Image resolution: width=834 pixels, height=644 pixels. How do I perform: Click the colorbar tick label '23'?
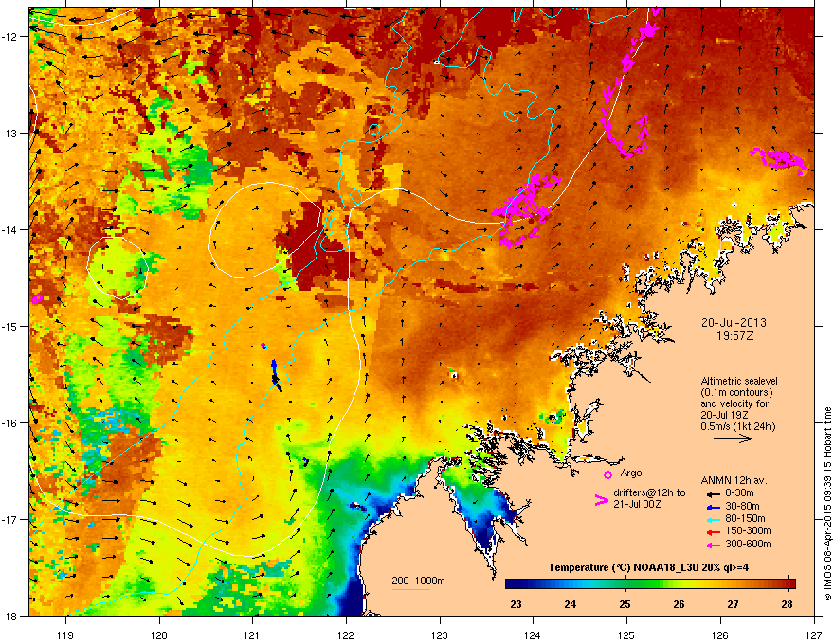516,604
